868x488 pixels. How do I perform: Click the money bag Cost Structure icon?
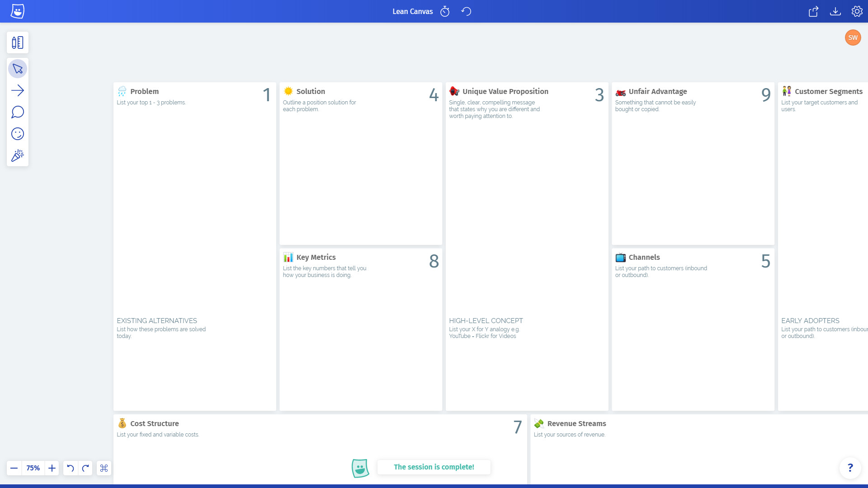pos(122,423)
